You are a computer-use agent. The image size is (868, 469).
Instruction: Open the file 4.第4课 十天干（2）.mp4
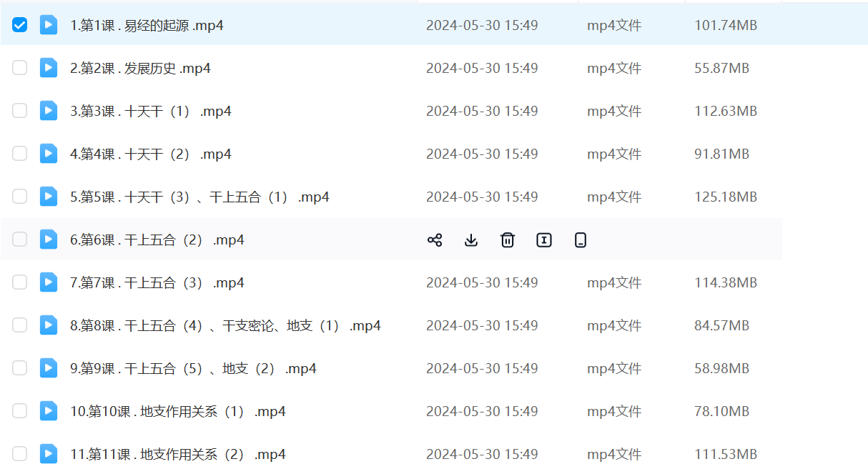[150, 154]
